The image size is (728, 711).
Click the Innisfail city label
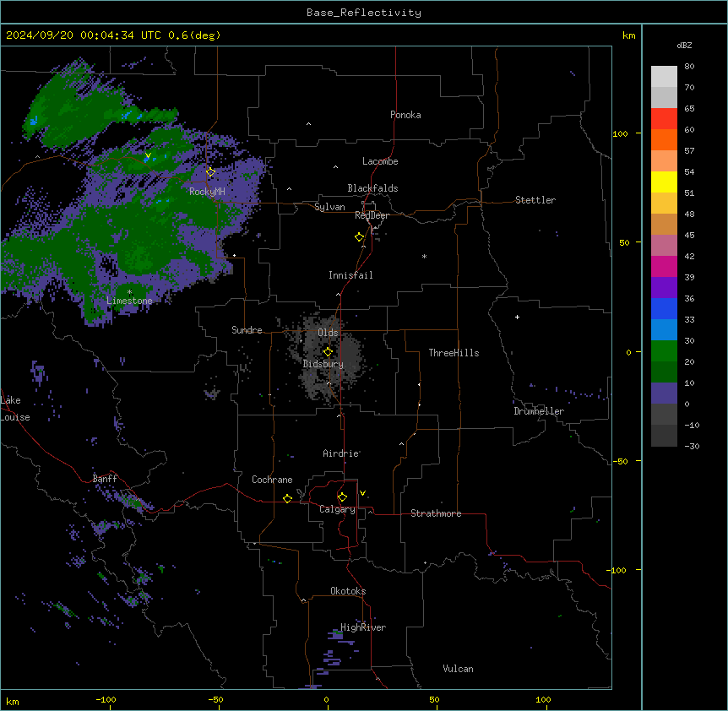tap(350, 275)
